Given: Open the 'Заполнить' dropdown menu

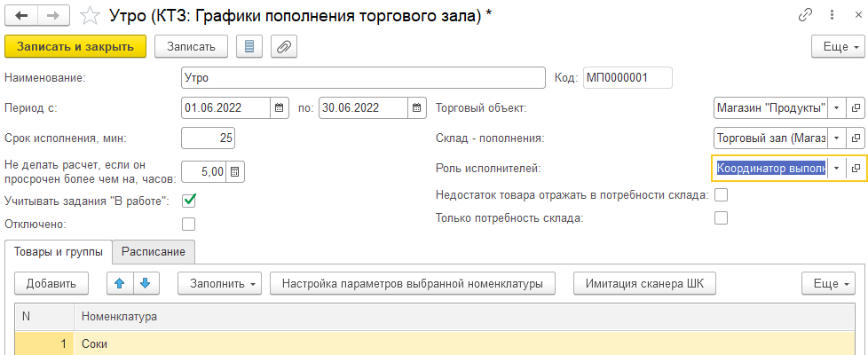Looking at the screenshot, I should (x=219, y=284).
